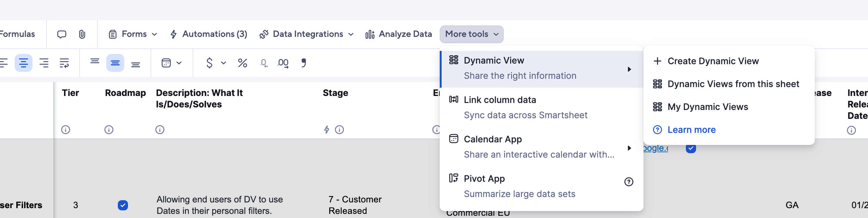
Task: Open the Learn more link
Action: tap(691, 130)
